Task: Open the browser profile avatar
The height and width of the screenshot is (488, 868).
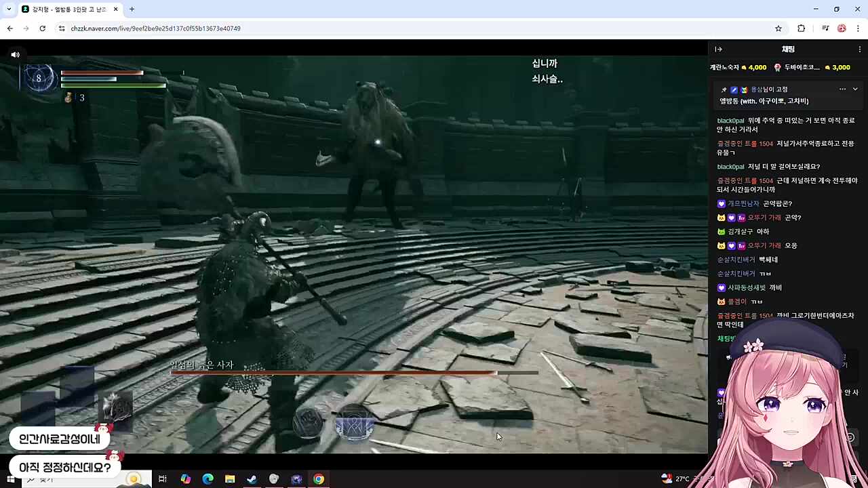Action: coord(842,28)
